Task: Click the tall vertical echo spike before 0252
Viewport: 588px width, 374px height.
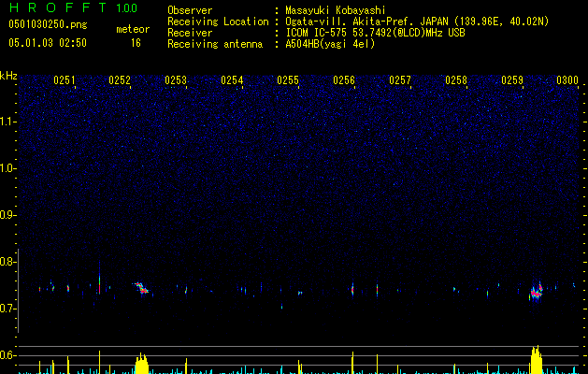Action: point(99,280)
